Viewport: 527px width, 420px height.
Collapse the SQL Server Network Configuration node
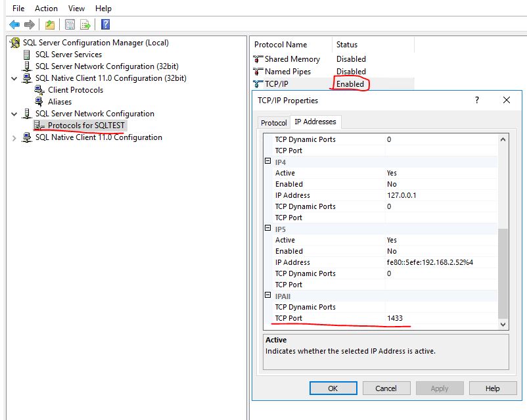tap(13, 113)
